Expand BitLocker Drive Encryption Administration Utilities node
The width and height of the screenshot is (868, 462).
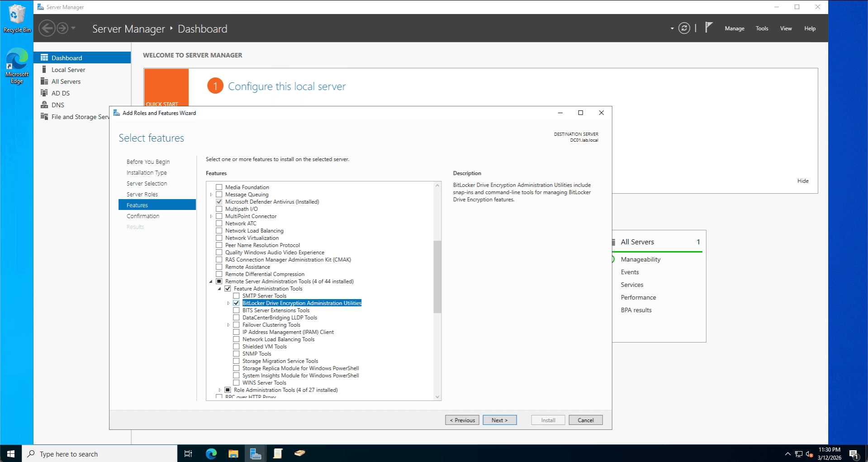[x=228, y=303]
